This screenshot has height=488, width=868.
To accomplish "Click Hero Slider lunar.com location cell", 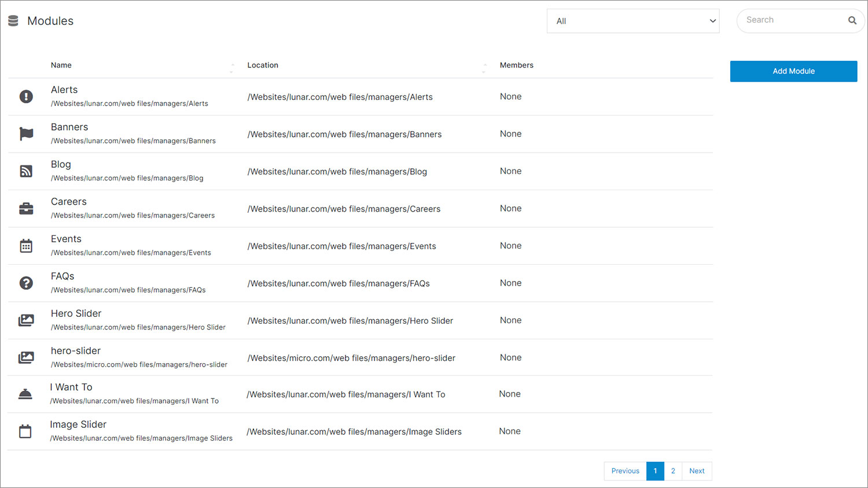I will (x=350, y=321).
